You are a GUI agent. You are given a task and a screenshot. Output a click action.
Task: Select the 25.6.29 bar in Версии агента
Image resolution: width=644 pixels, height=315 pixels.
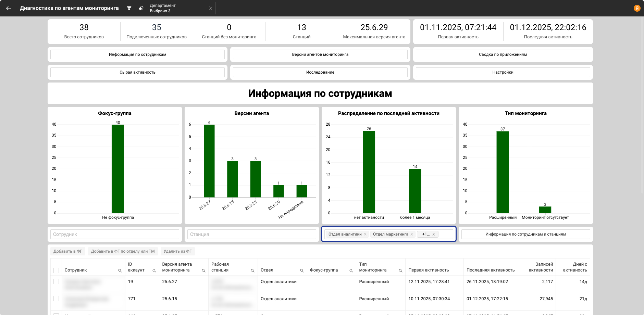point(278,191)
